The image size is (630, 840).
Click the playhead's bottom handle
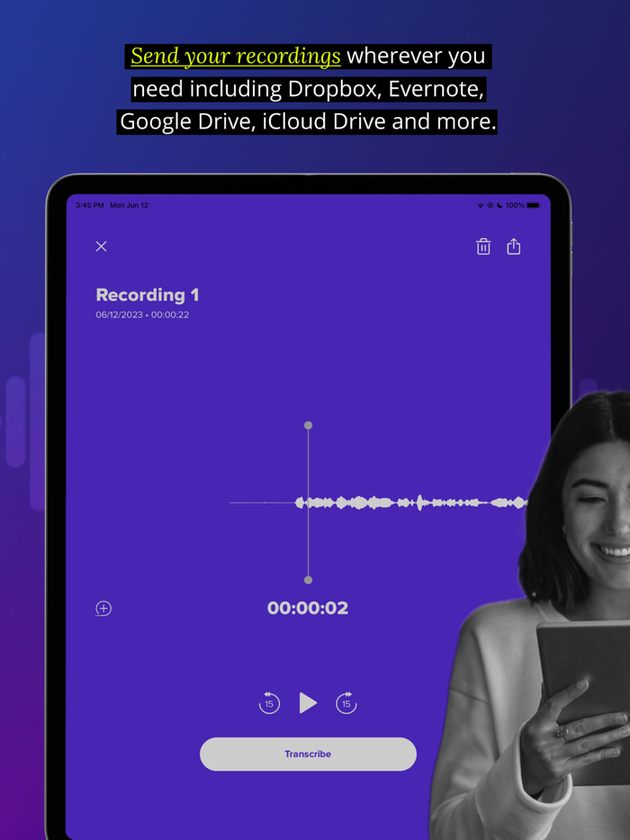coord(309,580)
